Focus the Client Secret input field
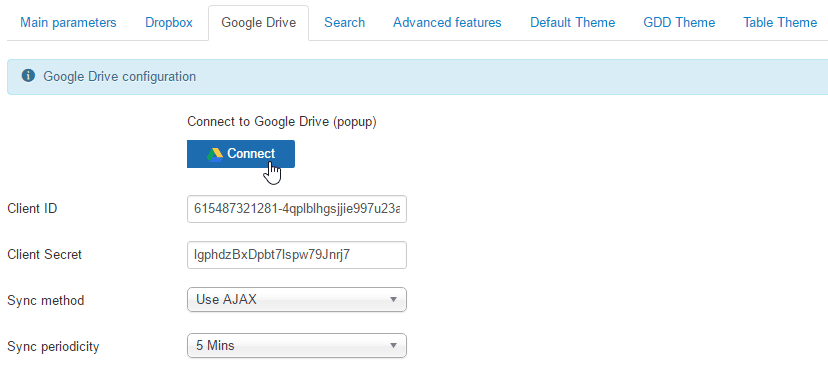 297,255
